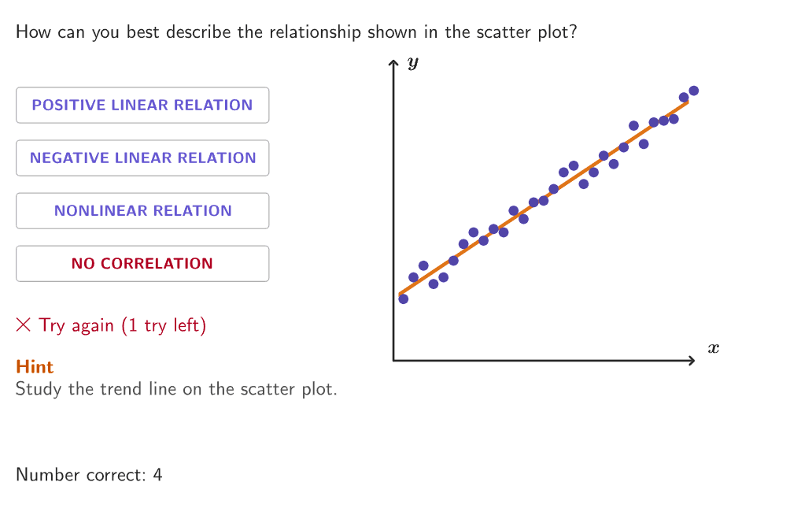Click the red "No Correlation" answer
This screenshot has height=508, width=812.
pos(142,264)
